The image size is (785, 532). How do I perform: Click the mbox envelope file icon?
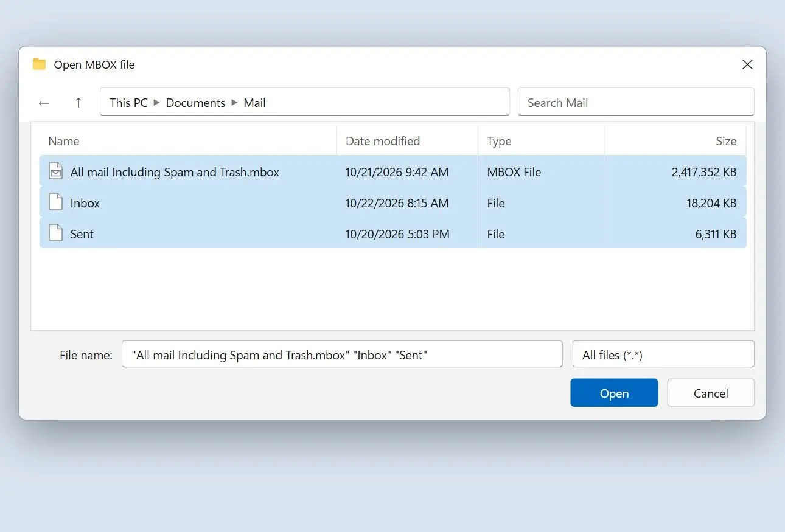pyautogui.click(x=55, y=171)
